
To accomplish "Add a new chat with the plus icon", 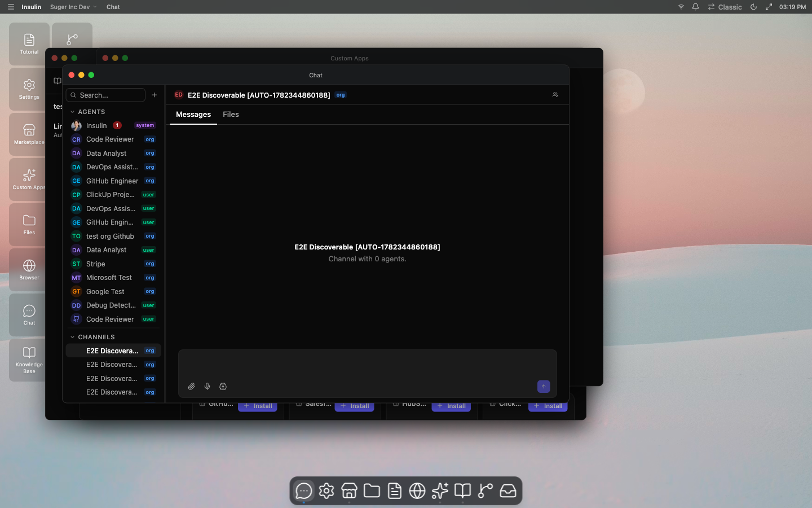I will coord(154,95).
